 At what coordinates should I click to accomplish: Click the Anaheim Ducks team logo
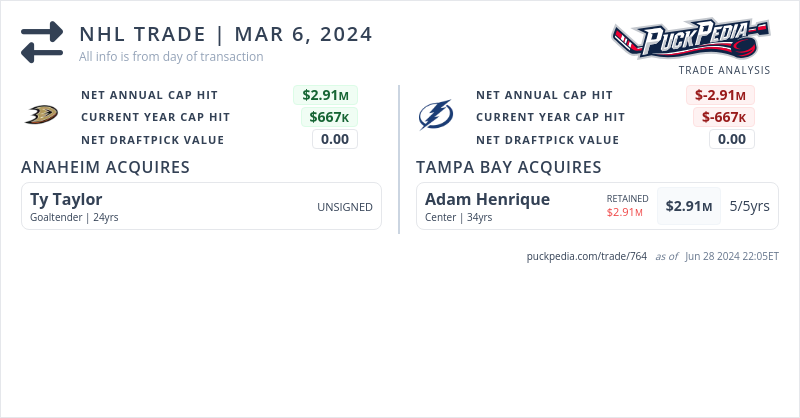41,116
